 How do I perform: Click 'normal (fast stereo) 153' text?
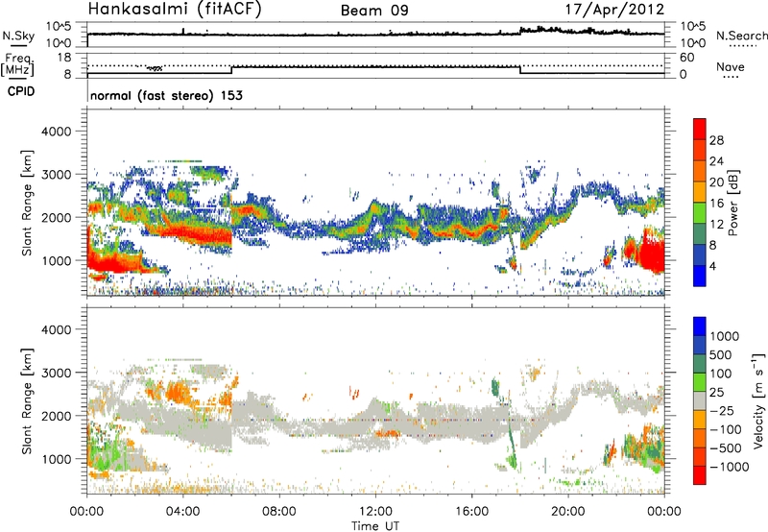click(166, 95)
